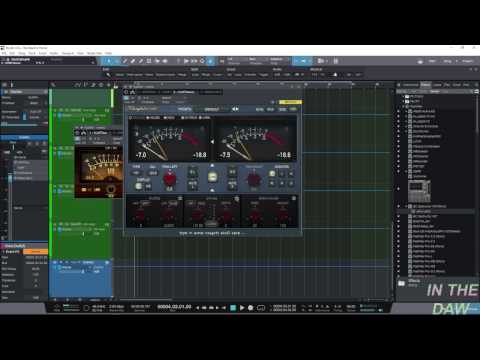480x360 pixels.
Task: Select the Listen tool
Action: (x=165, y=61)
